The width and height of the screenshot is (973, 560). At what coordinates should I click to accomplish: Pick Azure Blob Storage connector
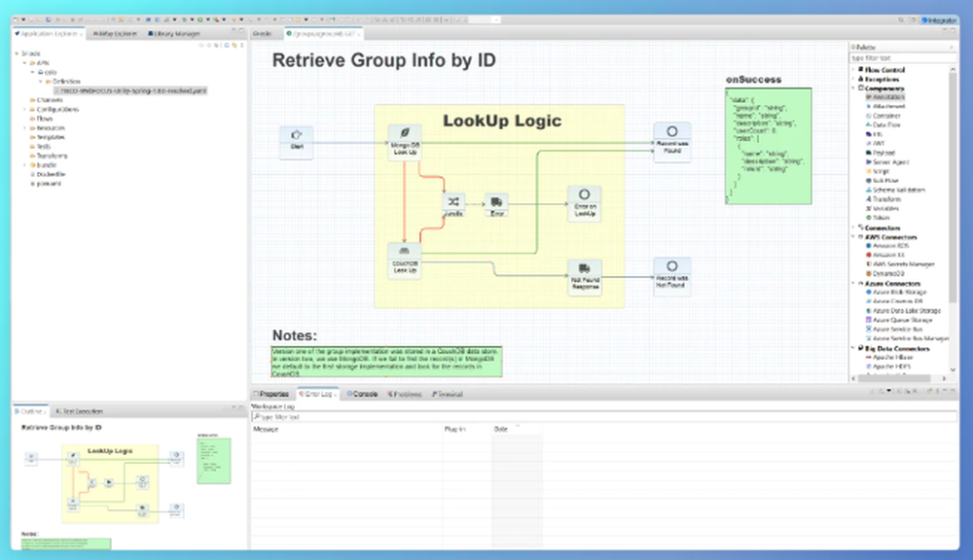(x=895, y=292)
